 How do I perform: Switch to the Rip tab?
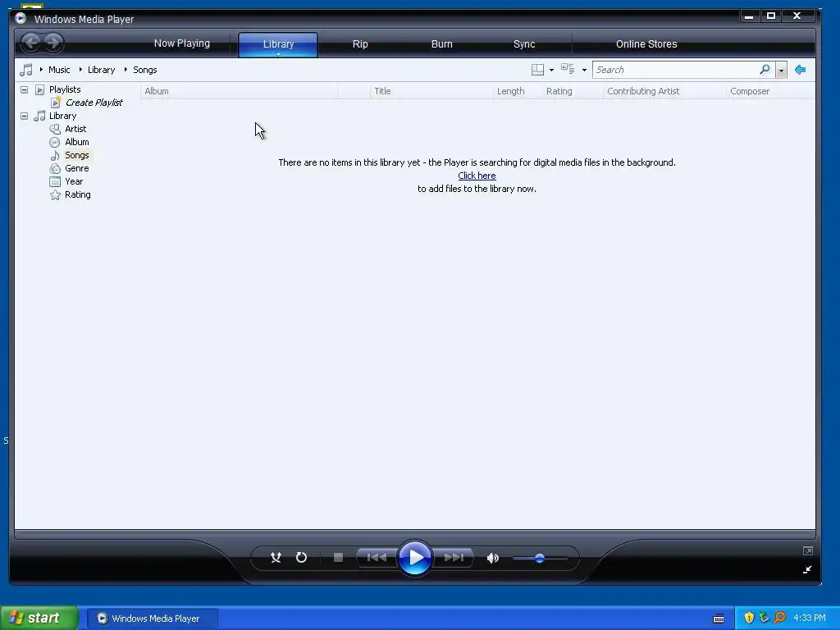coord(360,44)
